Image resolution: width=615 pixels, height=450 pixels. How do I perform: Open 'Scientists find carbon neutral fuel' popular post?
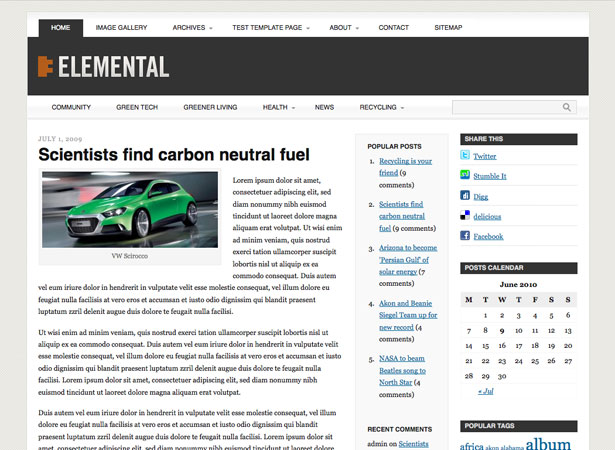tap(402, 216)
